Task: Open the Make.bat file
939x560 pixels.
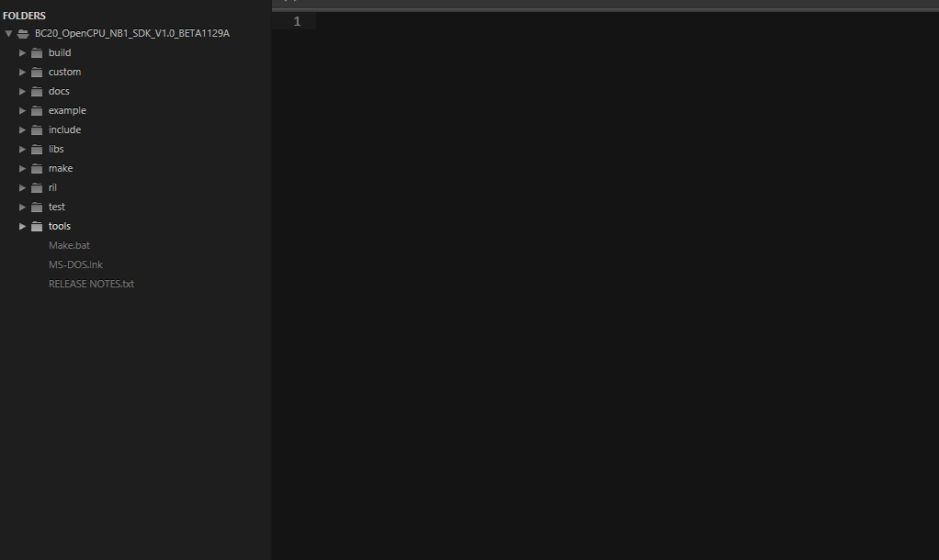Action: pyautogui.click(x=69, y=245)
